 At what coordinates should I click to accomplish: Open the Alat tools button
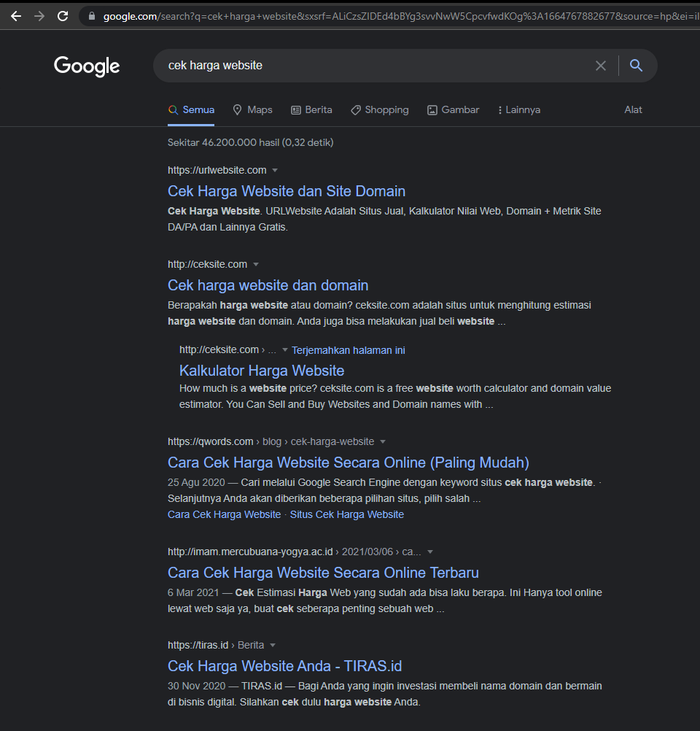point(633,109)
